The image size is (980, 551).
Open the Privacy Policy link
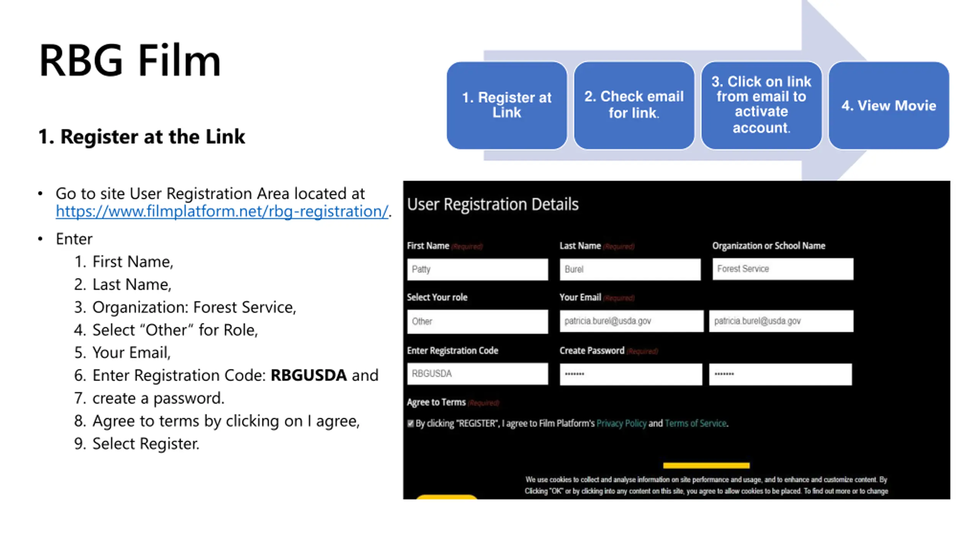(x=621, y=423)
